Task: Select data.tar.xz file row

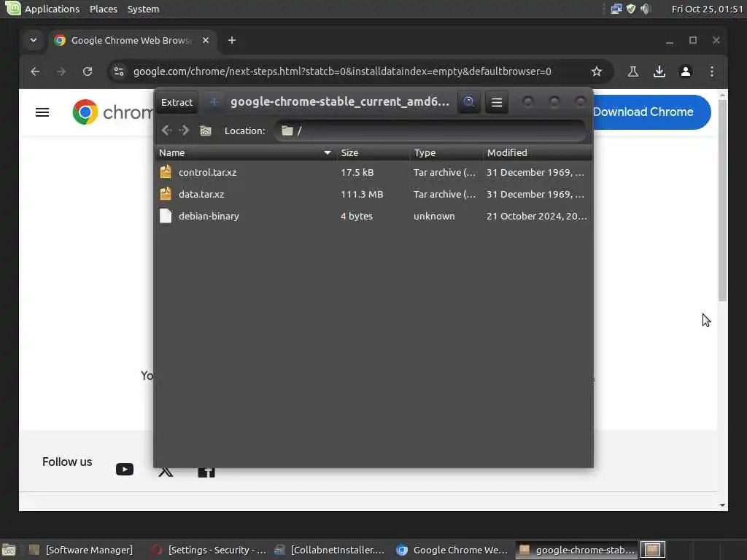Action: point(373,194)
